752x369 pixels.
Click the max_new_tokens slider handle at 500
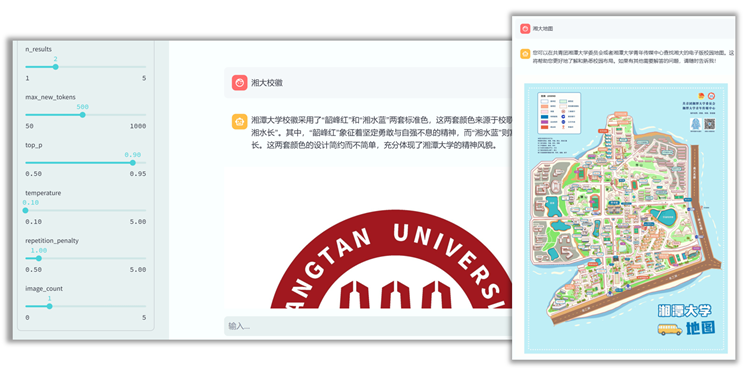(82, 115)
